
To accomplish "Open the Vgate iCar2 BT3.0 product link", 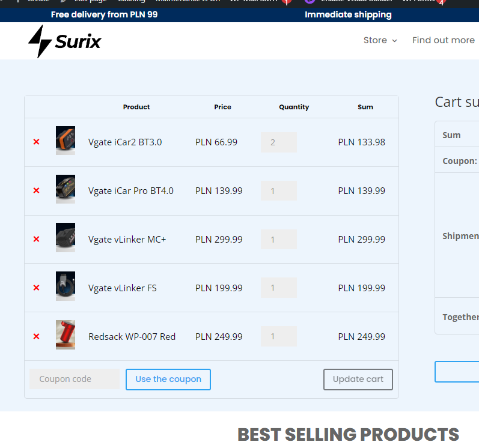I will (125, 142).
